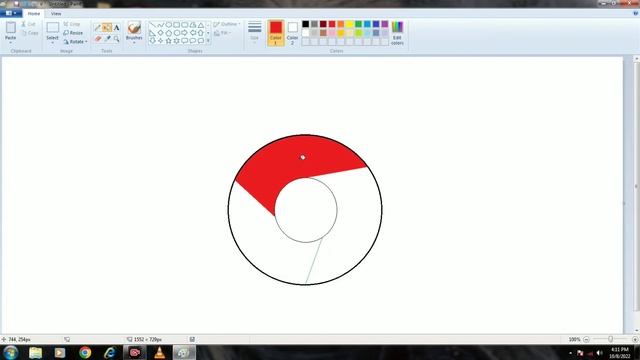
Task: Select the Four-point star shape
Action: [x=160, y=41]
